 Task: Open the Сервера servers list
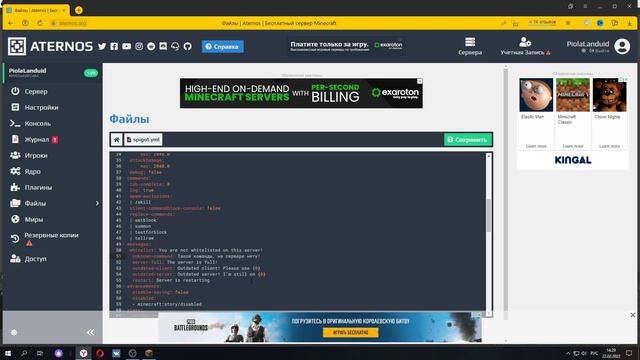point(470,46)
